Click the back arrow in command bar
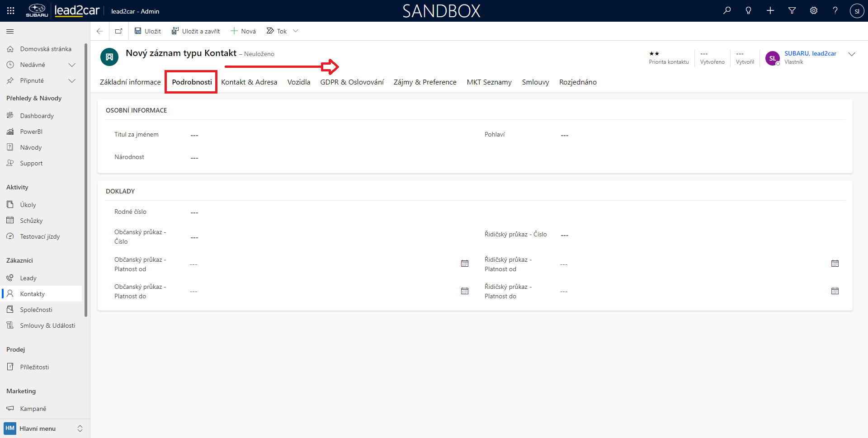The height and width of the screenshot is (438, 868). pos(100,31)
